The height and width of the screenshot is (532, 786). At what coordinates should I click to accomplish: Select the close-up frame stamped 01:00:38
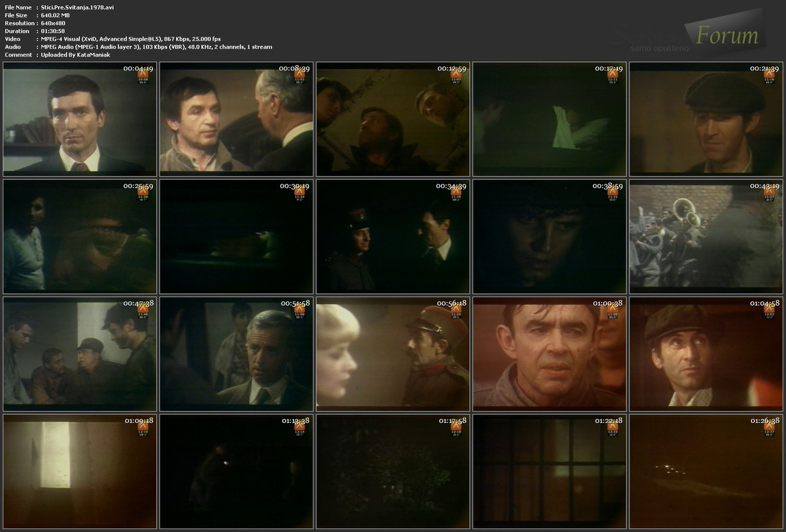pyautogui.click(x=549, y=354)
